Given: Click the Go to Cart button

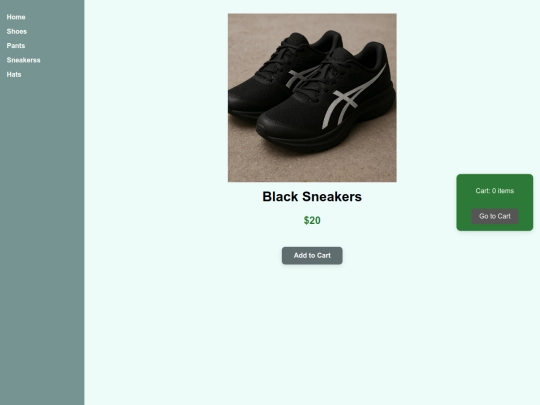Looking at the screenshot, I should [495, 216].
